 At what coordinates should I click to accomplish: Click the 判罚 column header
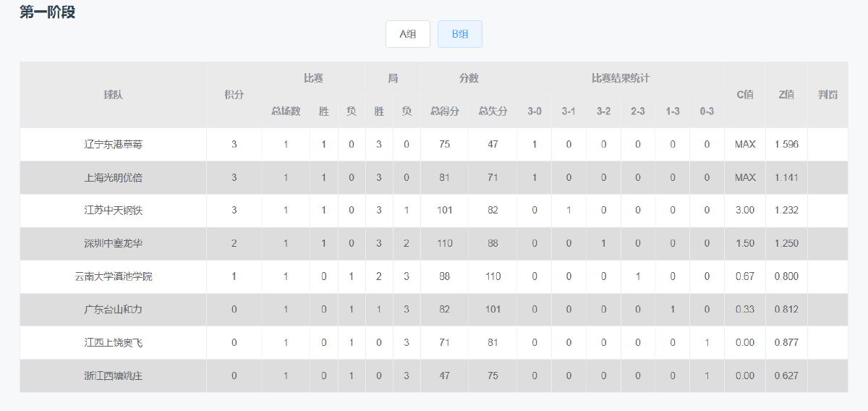[x=827, y=95]
